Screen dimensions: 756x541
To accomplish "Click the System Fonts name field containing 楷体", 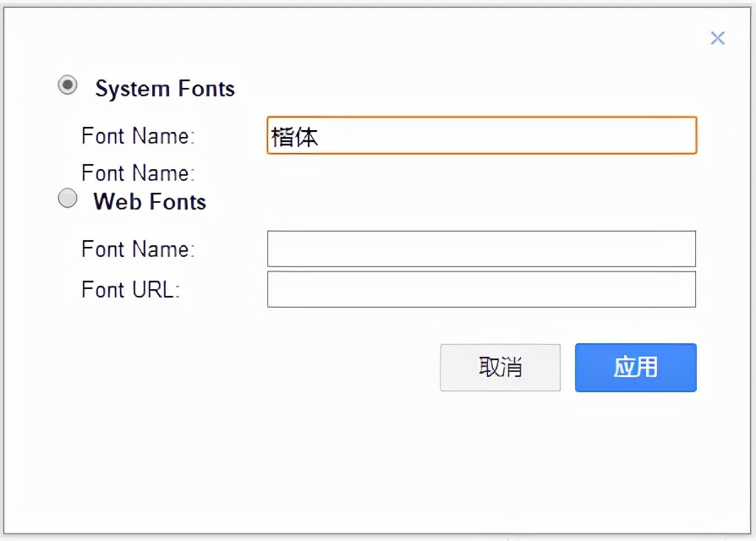I will click(482, 135).
